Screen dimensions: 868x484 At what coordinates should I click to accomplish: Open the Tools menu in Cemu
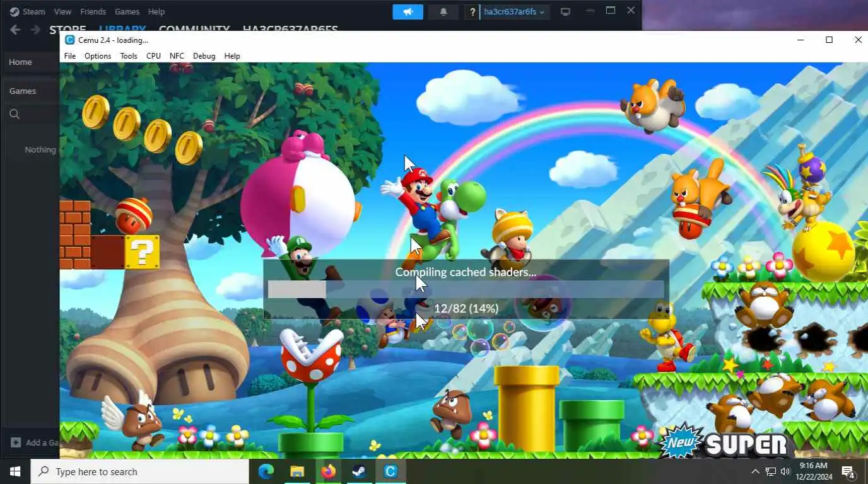[129, 56]
